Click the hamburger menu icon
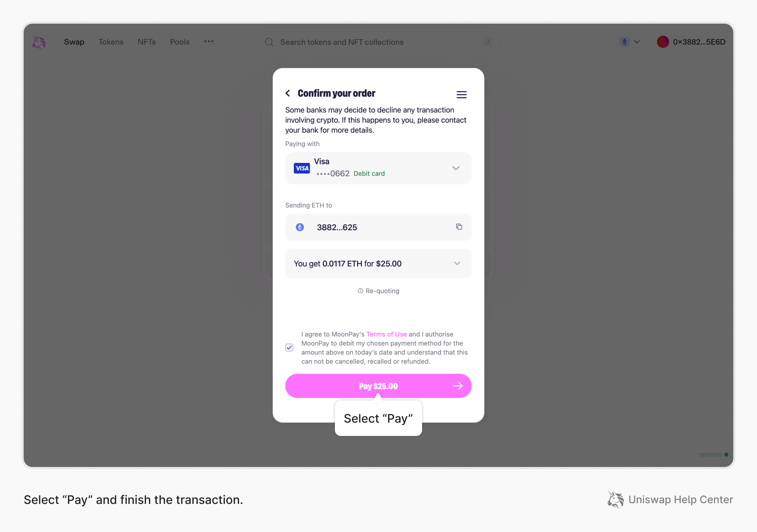Screen dimensions: 757x532 461,95
